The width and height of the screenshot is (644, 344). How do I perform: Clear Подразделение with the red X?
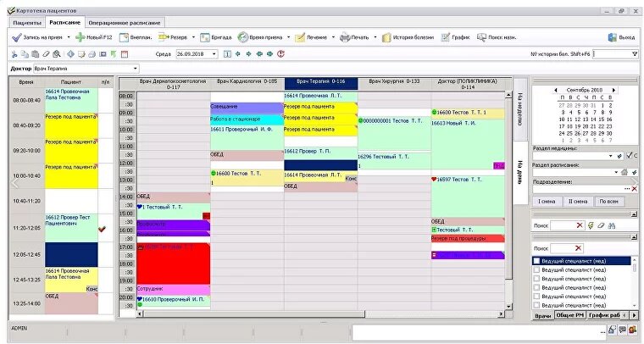(x=635, y=189)
